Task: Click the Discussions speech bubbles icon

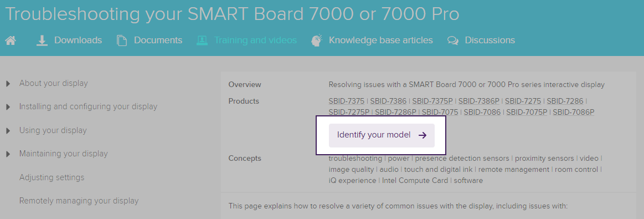Action: (x=453, y=40)
